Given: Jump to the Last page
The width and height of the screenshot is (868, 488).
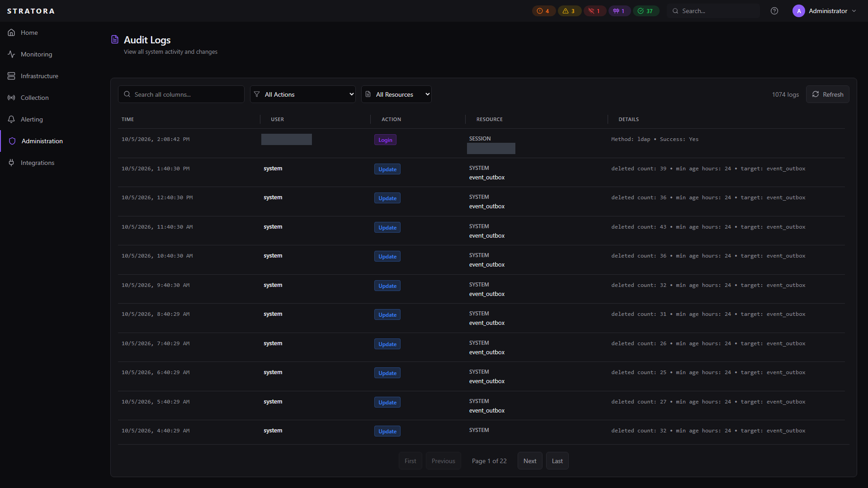Looking at the screenshot, I should click(x=557, y=461).
